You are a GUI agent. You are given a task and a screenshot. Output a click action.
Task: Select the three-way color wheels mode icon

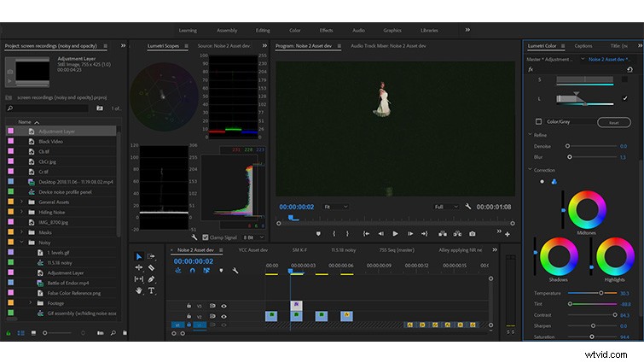pyautogui.click(x=554, y=182)
